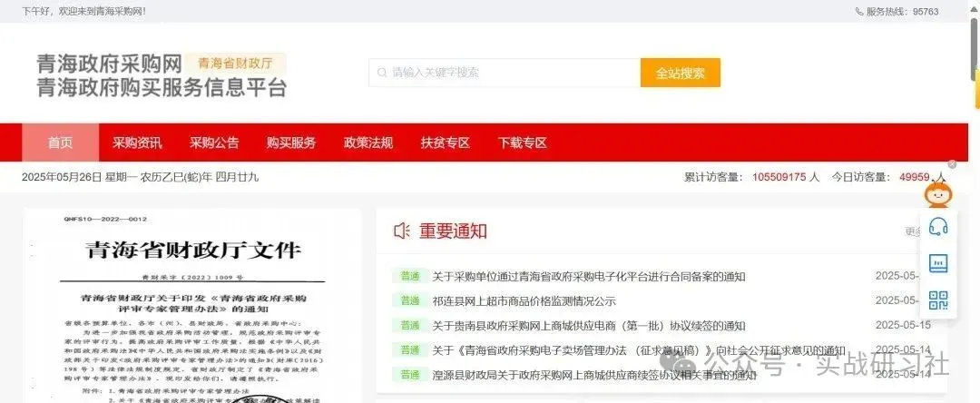Open the 采购资讯 menu
Image resolution: width=980 pixels, height=403 pixels.
tap(137, 143)
